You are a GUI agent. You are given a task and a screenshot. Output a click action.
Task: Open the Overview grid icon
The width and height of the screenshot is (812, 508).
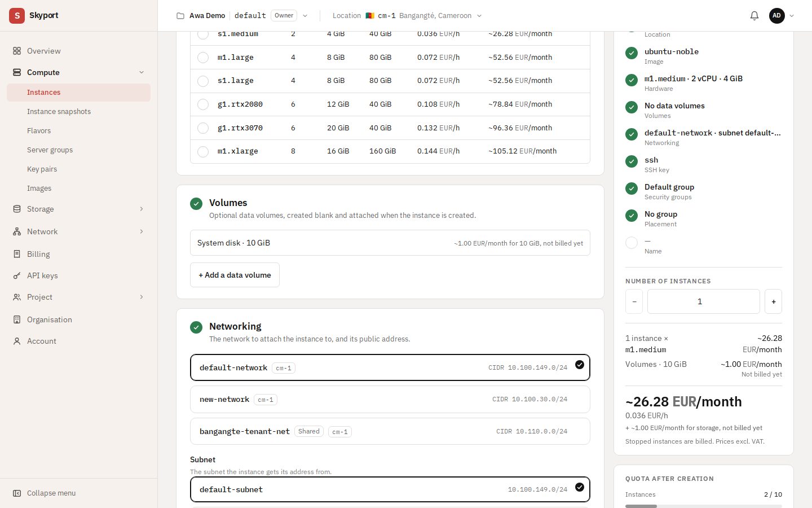tap(17, 51)
